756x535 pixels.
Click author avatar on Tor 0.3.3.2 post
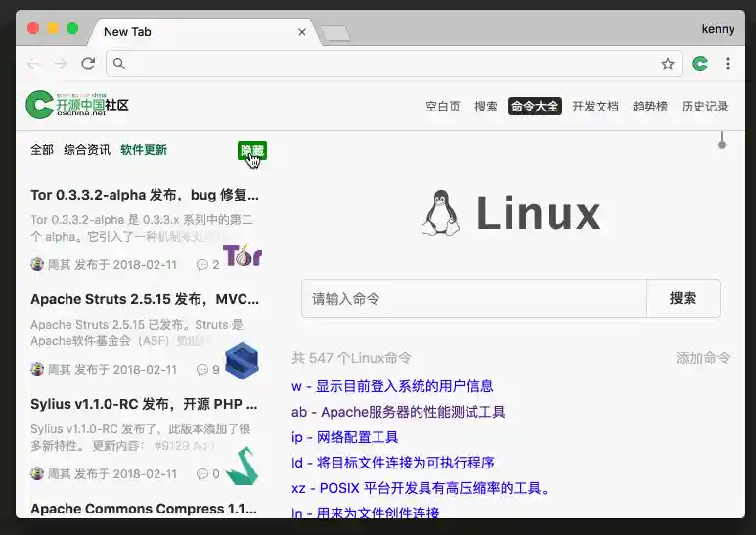pyautogui.click(x=37, y=264)
